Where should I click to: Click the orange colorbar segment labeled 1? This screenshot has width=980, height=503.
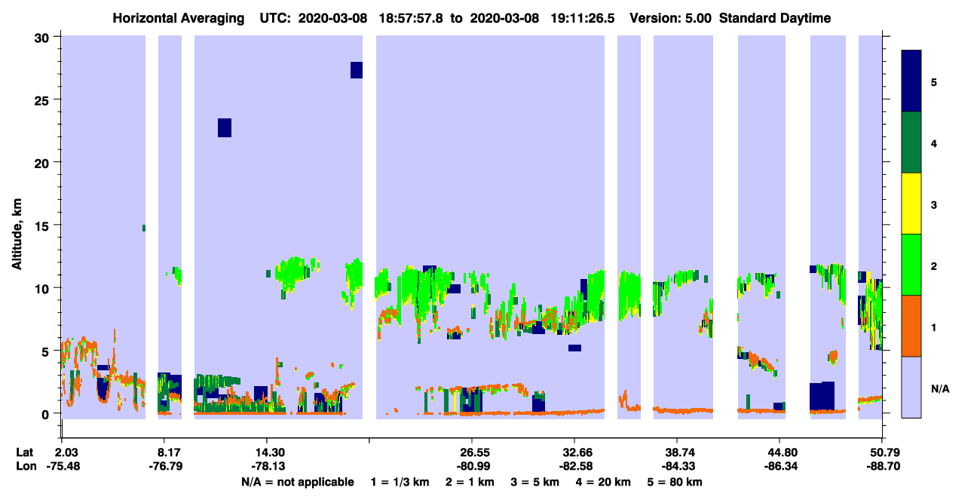tap(911, 326)
